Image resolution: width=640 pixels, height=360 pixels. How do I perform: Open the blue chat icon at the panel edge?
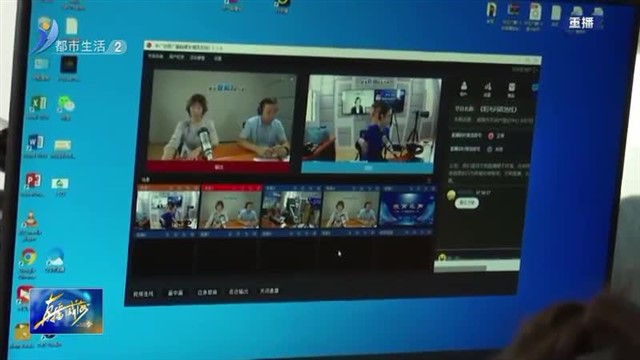pyautogui.click(x=535, y=88)
